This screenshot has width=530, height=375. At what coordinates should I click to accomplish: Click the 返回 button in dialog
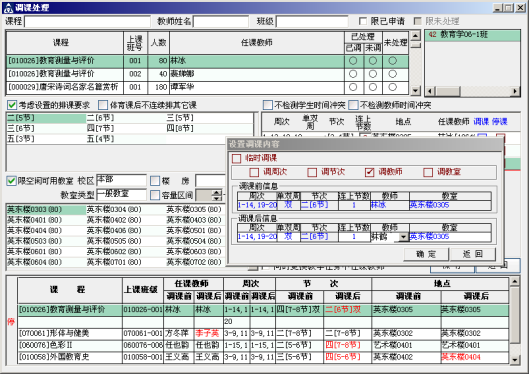[473, 254]
